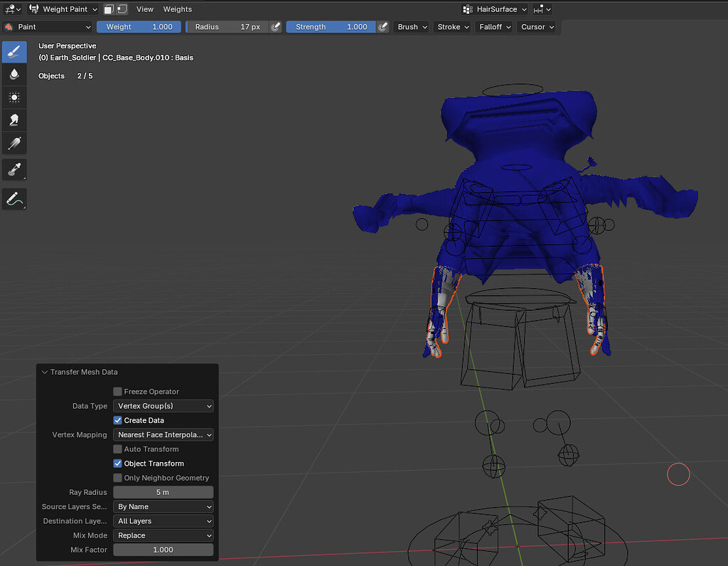Uncheck the Object Transform checkbox
Viewport: 728px width, 566px height.
[x=118, y=464]
